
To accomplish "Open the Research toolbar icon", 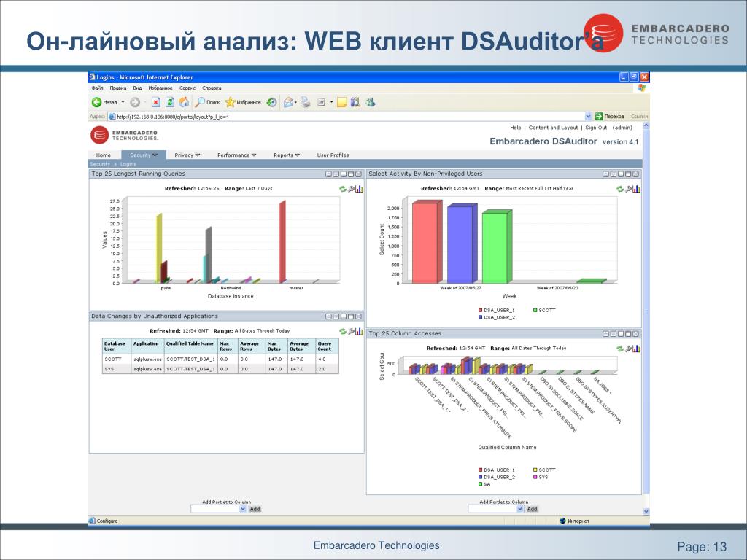I will point(355,102).
